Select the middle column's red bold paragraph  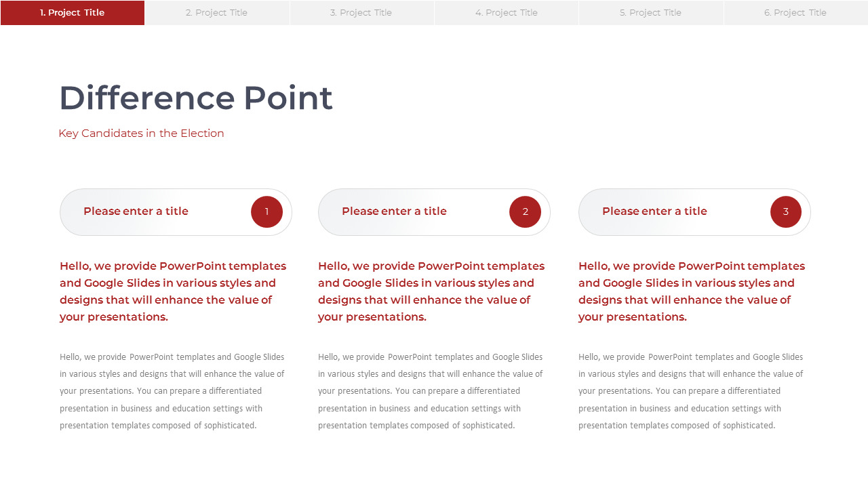point(431,291)
